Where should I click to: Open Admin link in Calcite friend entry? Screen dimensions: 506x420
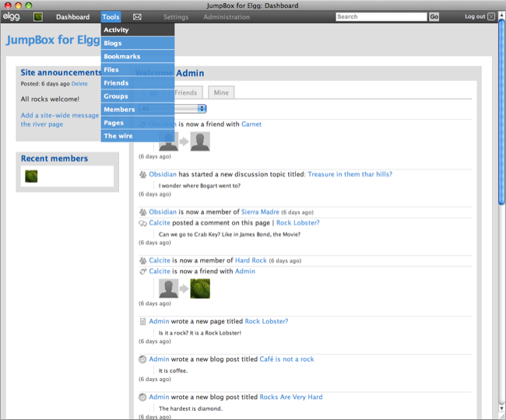click(x=245, y=271)
